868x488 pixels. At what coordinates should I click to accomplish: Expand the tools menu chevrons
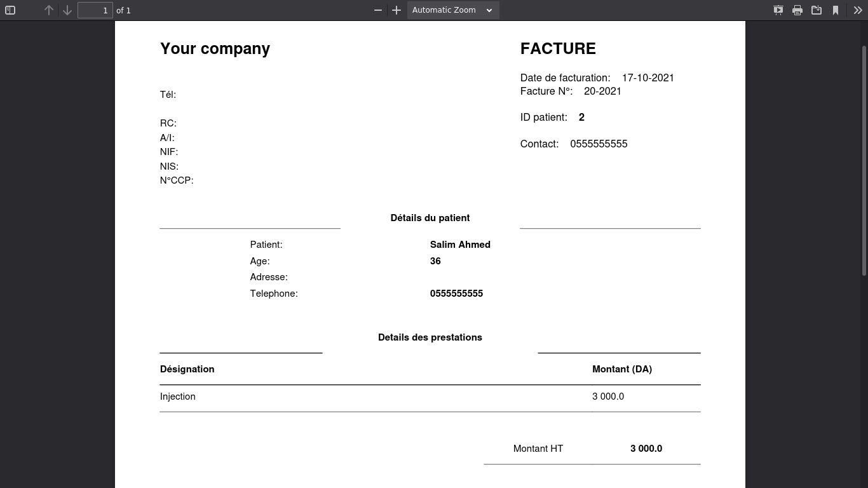[857, 10]
